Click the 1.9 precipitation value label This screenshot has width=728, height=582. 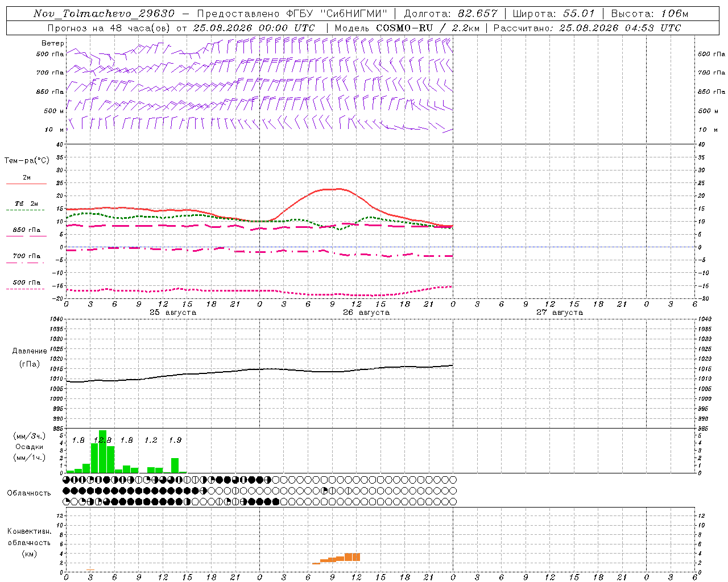click(175, 440)
